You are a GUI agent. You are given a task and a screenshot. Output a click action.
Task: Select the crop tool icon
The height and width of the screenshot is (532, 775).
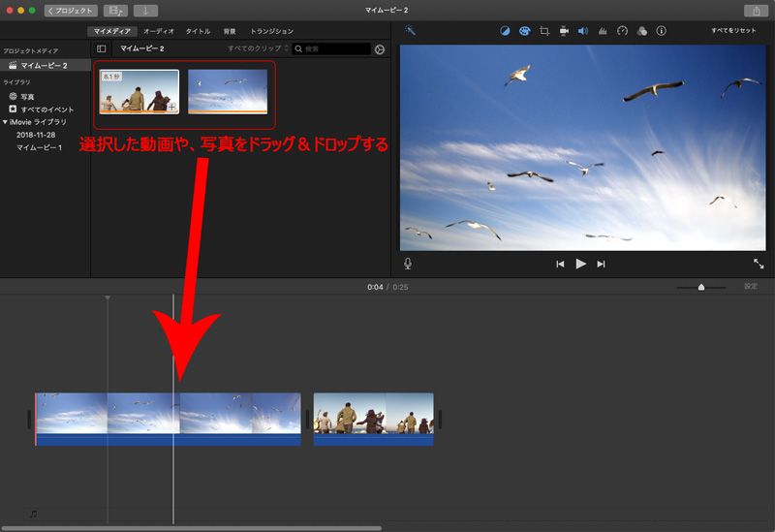tap(544, 31)
